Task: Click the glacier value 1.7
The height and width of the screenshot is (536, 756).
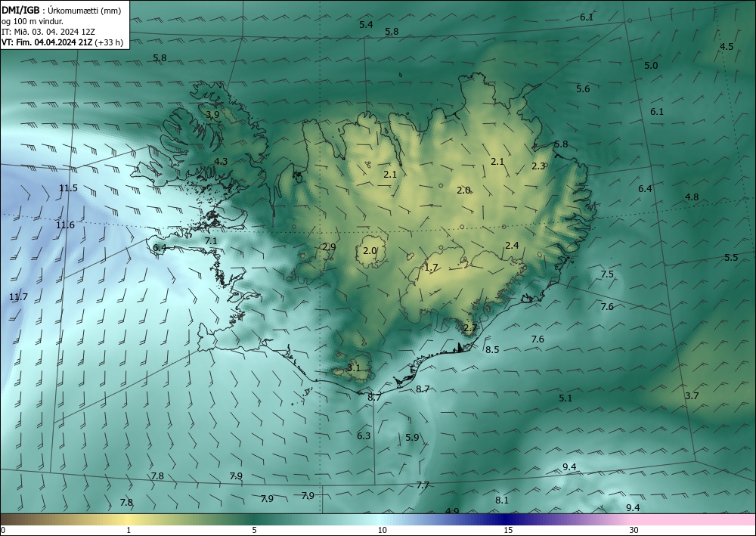Action: [431, 268]
